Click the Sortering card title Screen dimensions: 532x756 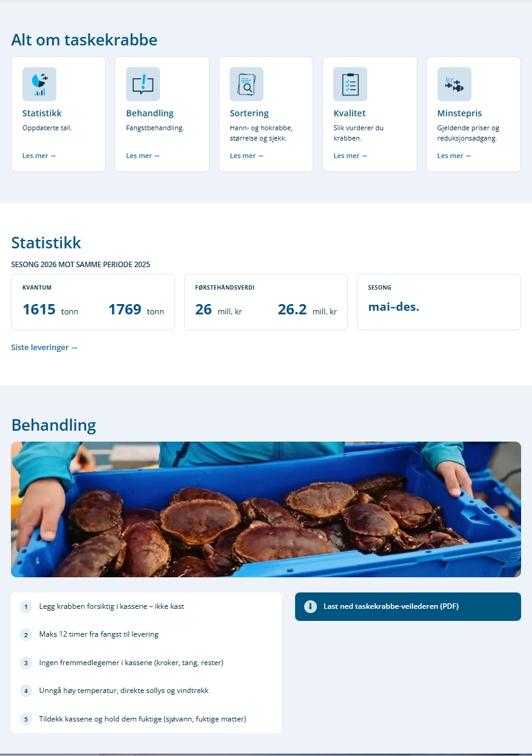tap(249, 113)
